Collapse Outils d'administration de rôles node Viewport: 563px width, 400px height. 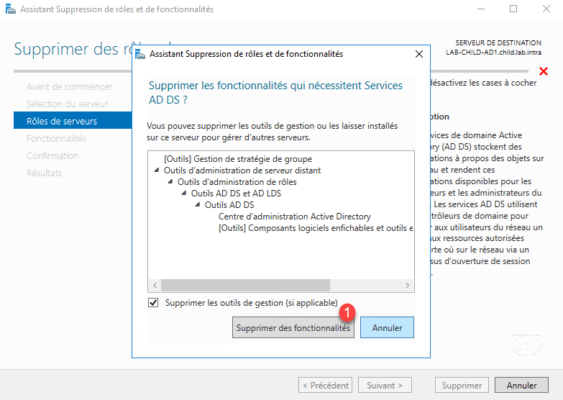[170, 182]
